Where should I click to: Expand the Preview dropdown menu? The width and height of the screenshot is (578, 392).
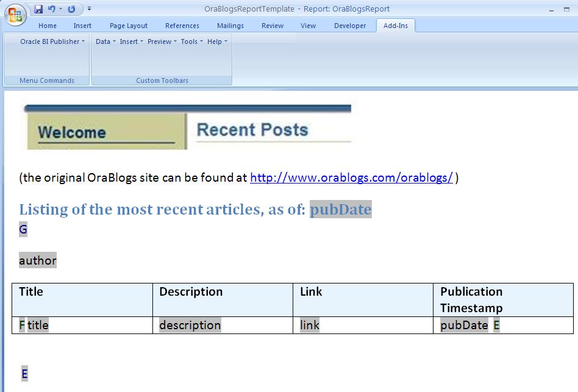pos(162,41)
